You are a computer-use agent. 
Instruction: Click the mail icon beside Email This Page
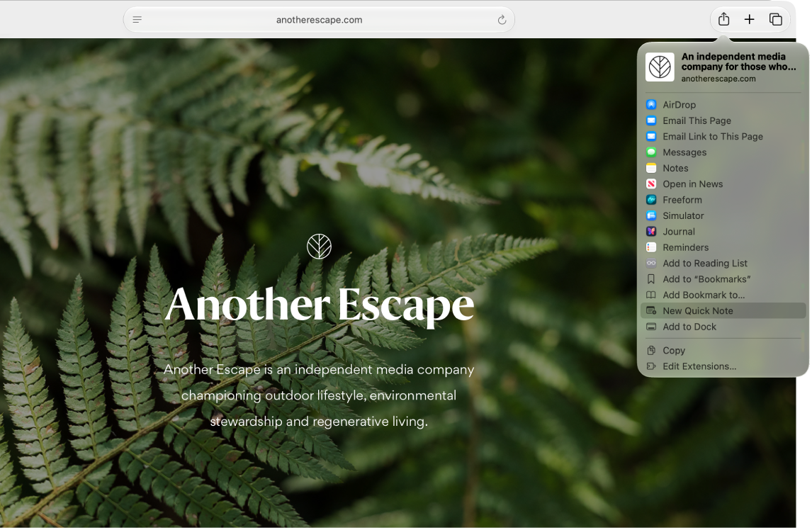coord(653,120)
